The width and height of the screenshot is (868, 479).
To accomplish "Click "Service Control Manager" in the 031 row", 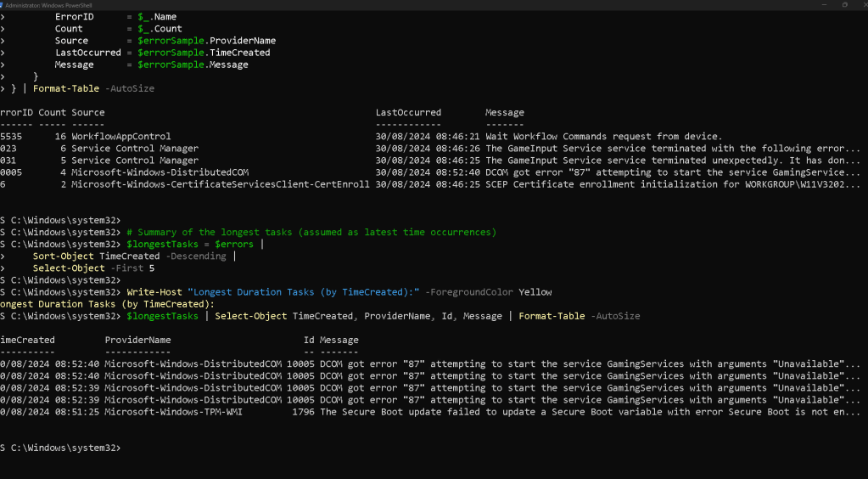I will point(135,161).
